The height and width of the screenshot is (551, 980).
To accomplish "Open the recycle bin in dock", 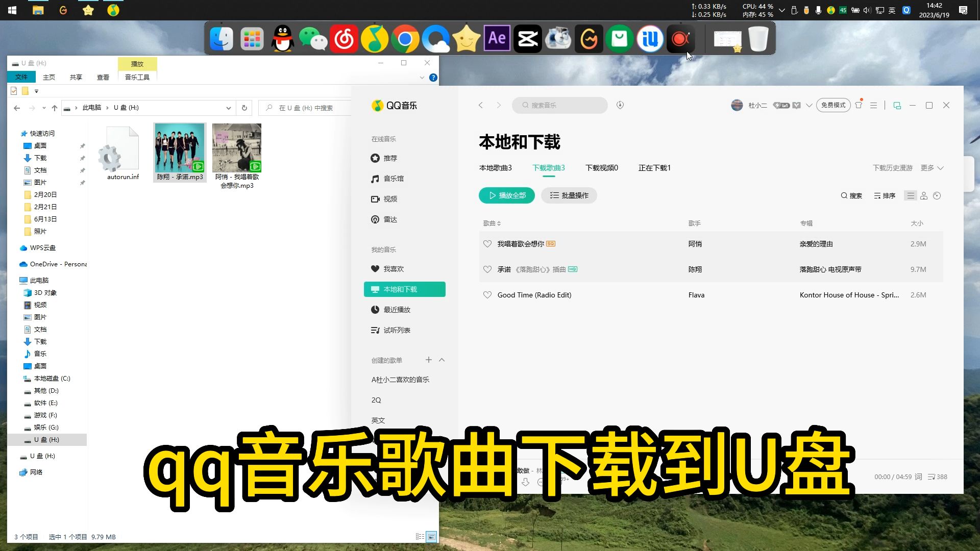I will pyautogui.click(x=758, y=39).
